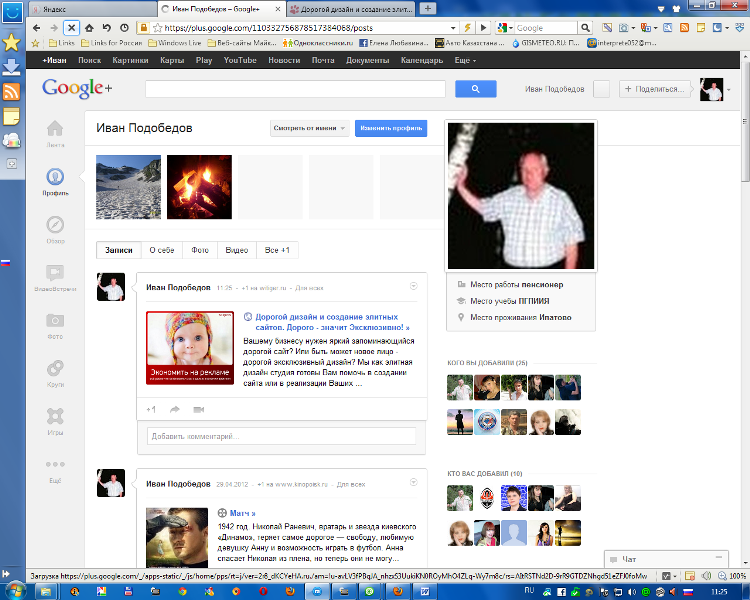Switch to the Яндекс browser tab

pyautogui.click(x=92, y=9)
